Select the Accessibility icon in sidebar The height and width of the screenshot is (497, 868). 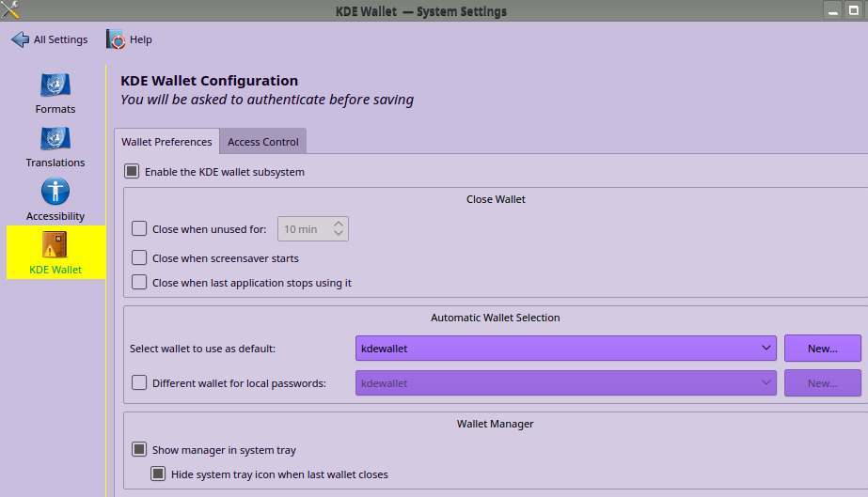click(55, 194)
